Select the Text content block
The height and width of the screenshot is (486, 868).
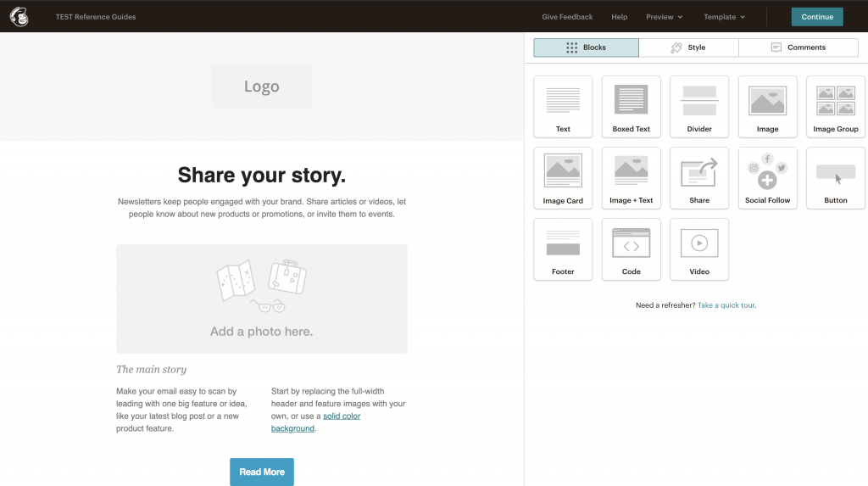pyautogui.click(x=563, y=107)
